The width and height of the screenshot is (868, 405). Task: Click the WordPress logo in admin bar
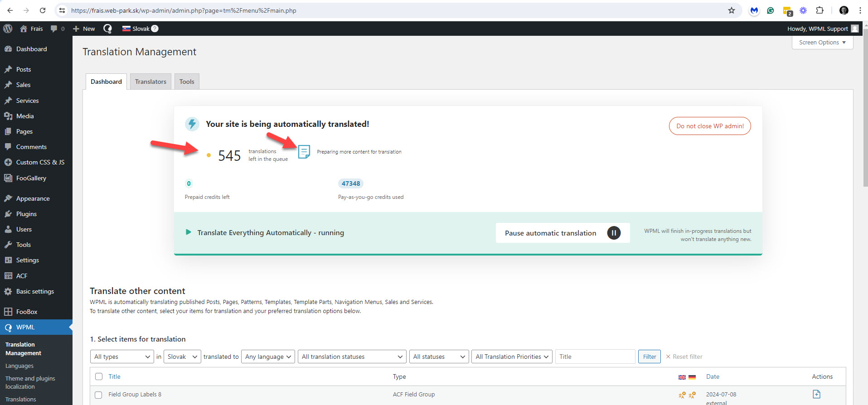(8, 29)
